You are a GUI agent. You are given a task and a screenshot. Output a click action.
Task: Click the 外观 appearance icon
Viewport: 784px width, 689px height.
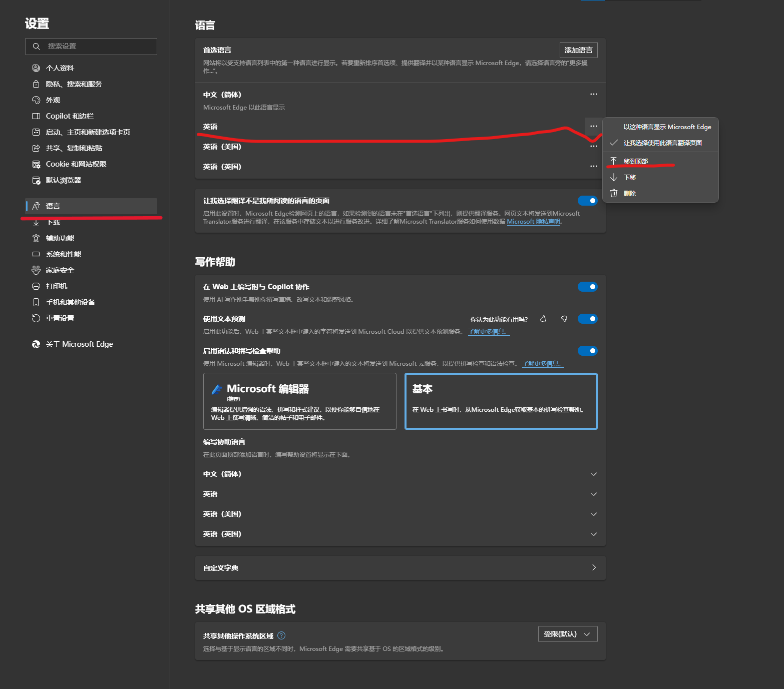[x=36, y=100]
